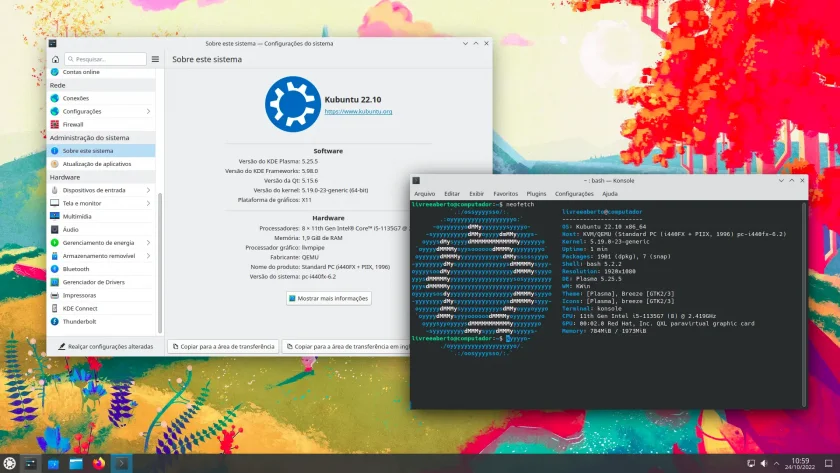Expand Armazenamento removível chevron
The width and height of the screenshot is (840, 473).
point(148,256)
